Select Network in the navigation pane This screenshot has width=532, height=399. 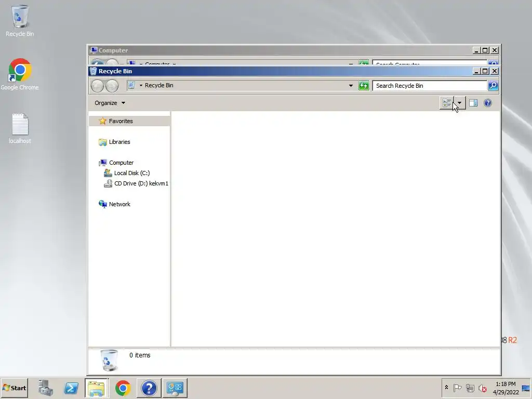coord(119,204)
